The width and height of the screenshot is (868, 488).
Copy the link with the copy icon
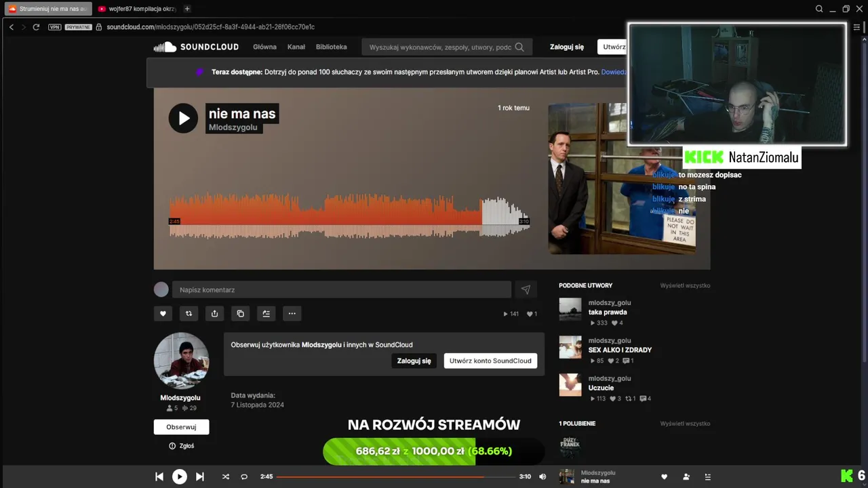[240, 313]
